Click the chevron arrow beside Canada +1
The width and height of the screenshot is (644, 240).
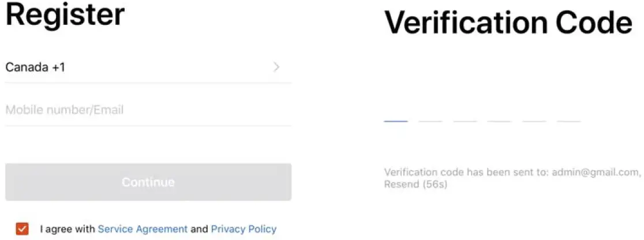276,67
